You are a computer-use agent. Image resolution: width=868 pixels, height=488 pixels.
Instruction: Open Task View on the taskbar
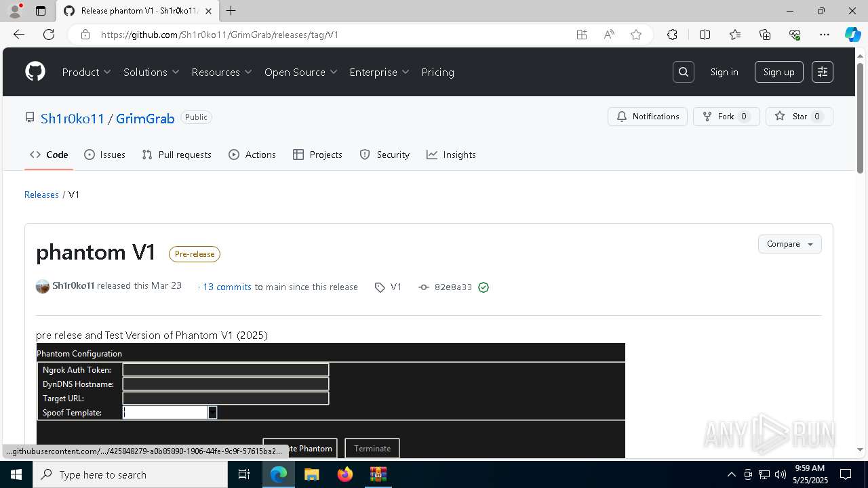coord(244,474)
